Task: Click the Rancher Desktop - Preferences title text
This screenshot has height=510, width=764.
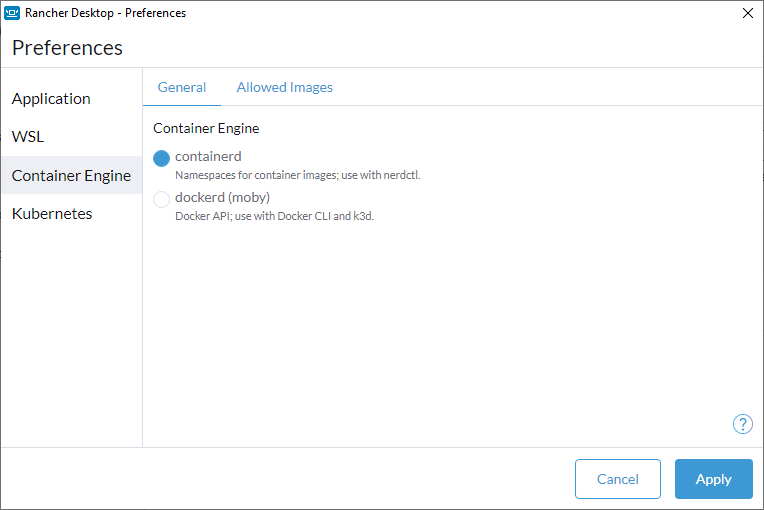Action: (105, 13)
